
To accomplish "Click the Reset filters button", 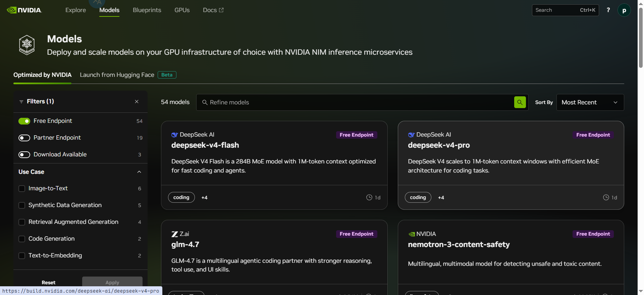I will [49, 283].
